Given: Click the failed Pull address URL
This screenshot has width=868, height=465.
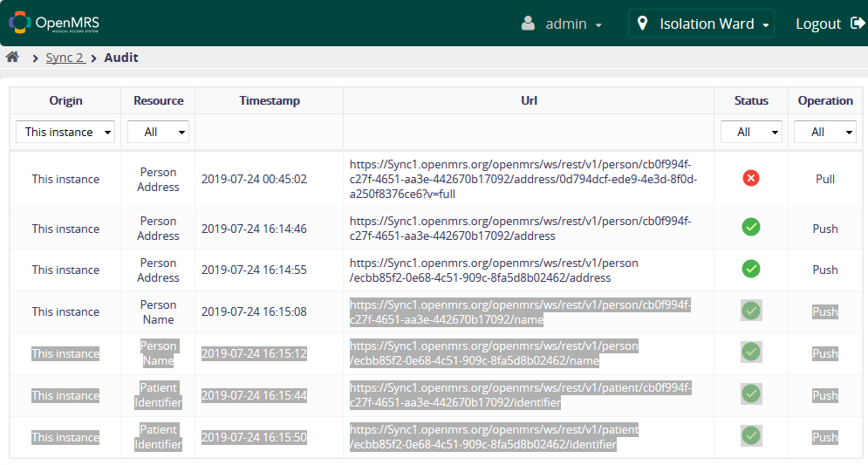Looking at the screenshot, I should (x=523, y=179).
